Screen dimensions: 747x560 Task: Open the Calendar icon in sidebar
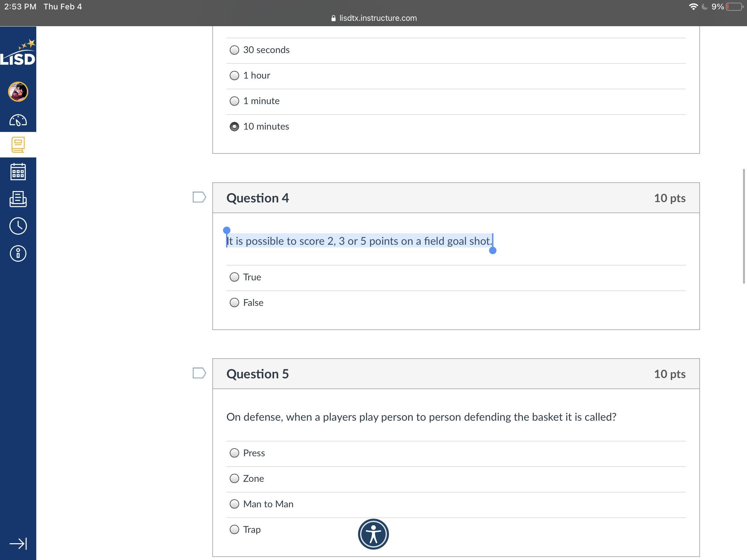[x=18, y=172]
